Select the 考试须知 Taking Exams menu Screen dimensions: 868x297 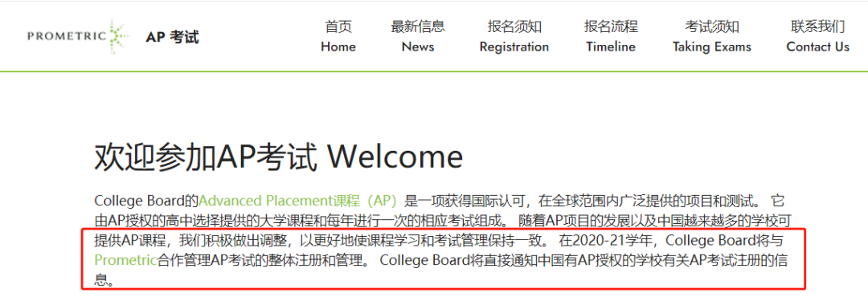(x=712, y=36)
